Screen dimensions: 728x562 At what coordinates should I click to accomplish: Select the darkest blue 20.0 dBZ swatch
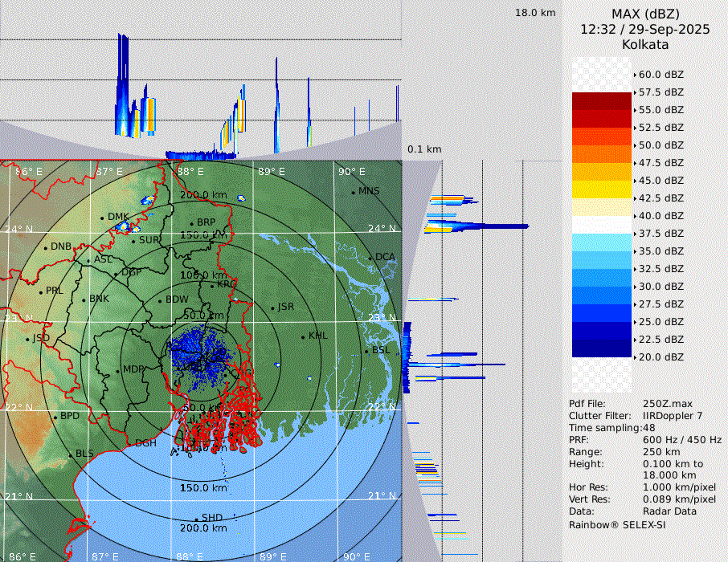point(602,348)
